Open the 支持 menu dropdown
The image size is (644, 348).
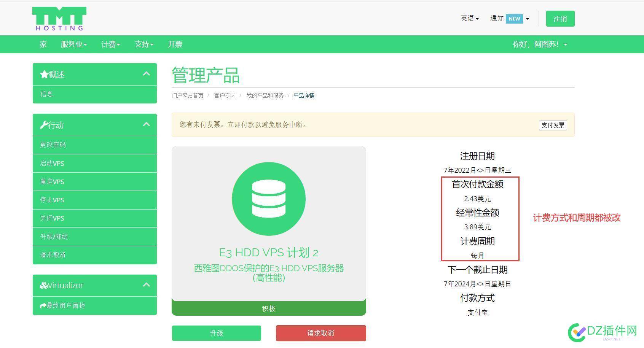(x=144, y=44)
